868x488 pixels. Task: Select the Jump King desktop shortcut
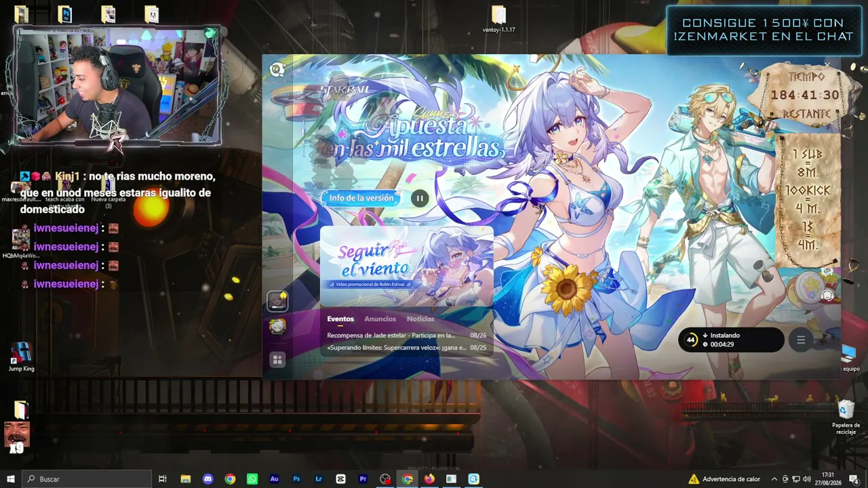pos(21,357)
